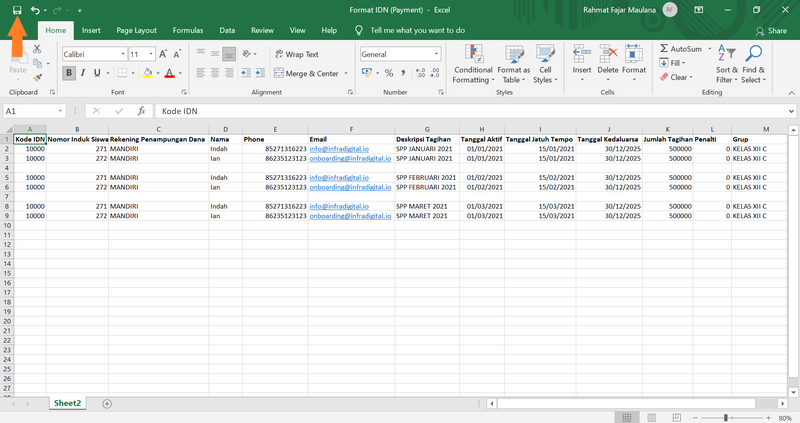800x423 pixels.
Task: Click the Orientation text-rotate icon
Action: 246,54
